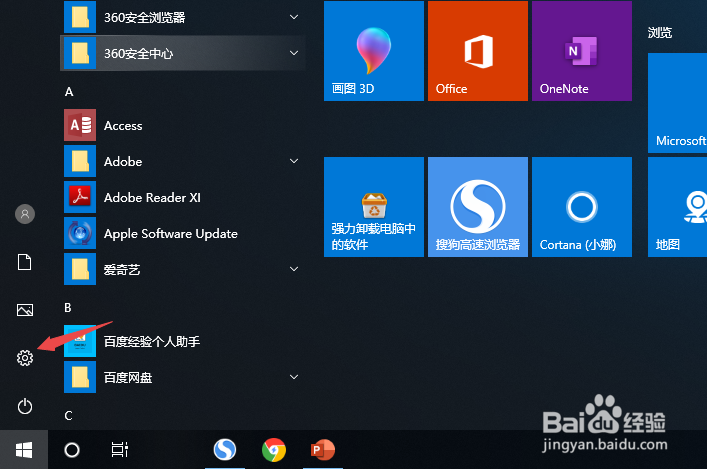Open the 360安全中心 folder icon

point(80,53)
